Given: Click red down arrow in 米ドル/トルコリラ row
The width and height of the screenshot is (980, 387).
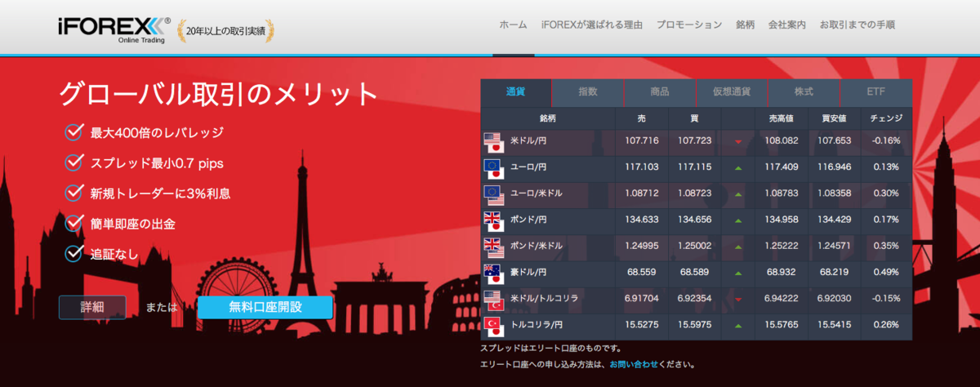Looking at the screenshot, I should [x=738, y=300].
